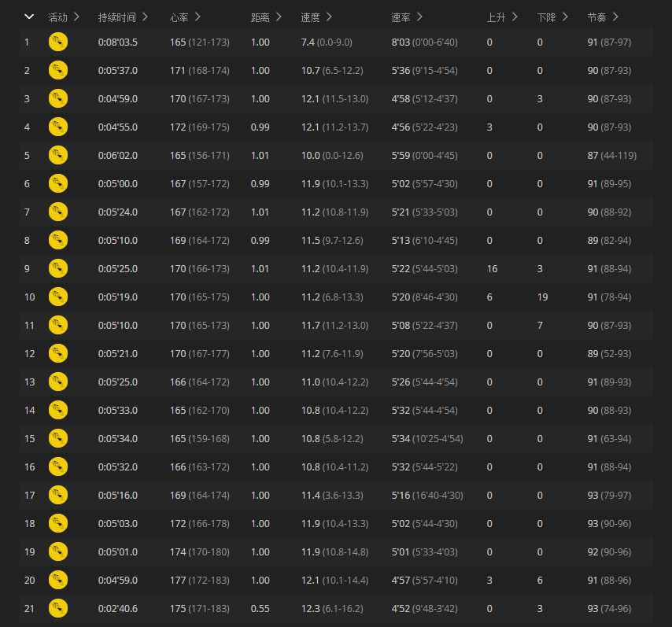Select heart rate 174 (170-180)
The height and width of the screenshot is (627, 672).
point(200,551)
